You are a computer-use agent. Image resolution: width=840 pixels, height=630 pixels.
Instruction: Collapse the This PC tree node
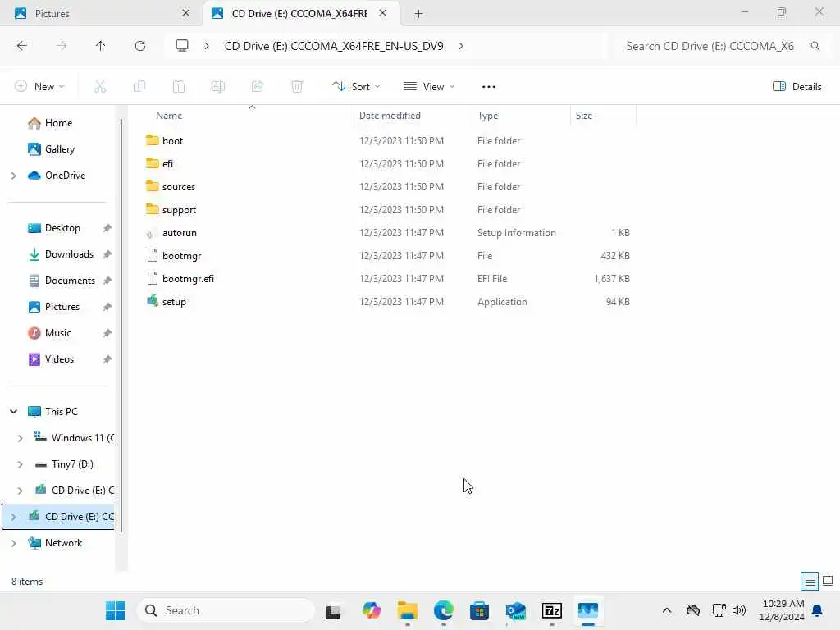tap(13, 412)
